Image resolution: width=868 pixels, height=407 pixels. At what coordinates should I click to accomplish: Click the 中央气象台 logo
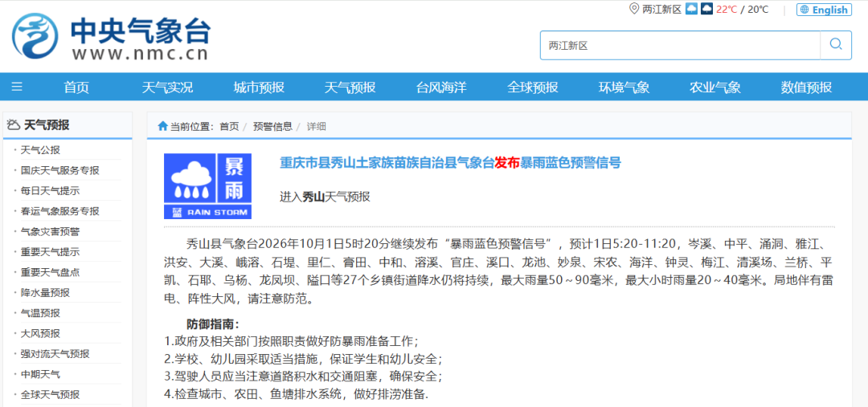pos(111,37)
